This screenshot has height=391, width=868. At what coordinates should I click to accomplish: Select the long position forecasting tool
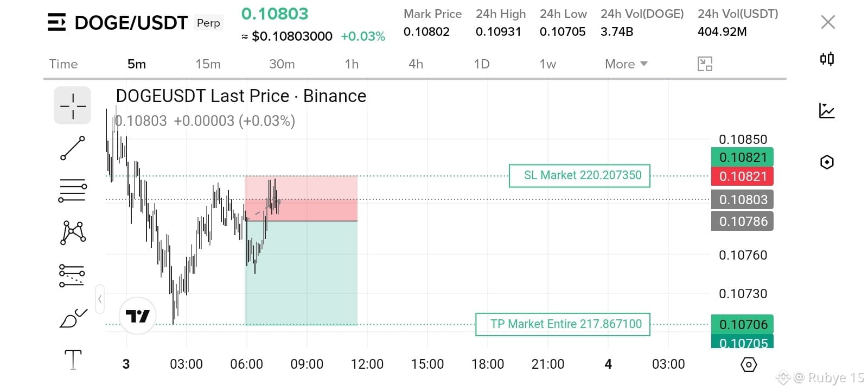pyautogui.click(x=73, y=275)
